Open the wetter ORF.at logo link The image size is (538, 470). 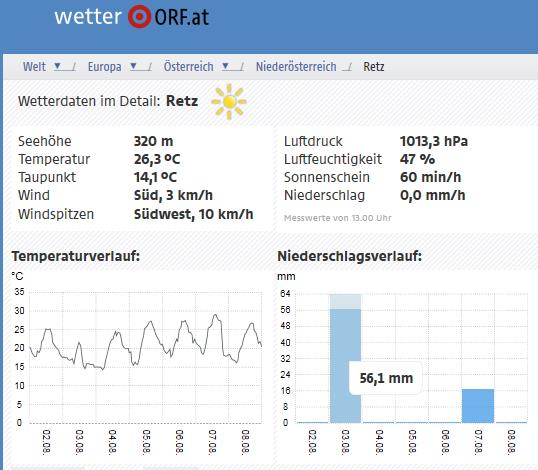(x=132, y=16)
